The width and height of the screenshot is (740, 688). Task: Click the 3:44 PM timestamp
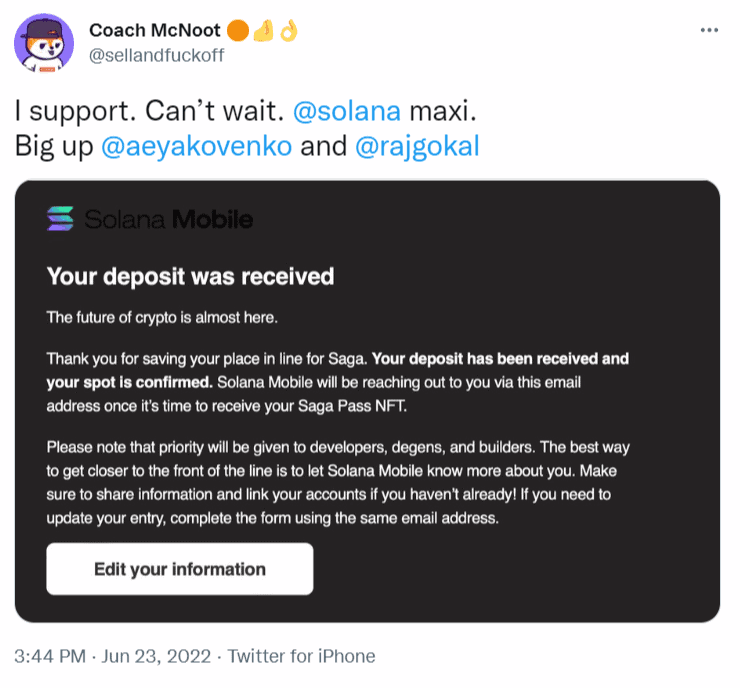50,656
